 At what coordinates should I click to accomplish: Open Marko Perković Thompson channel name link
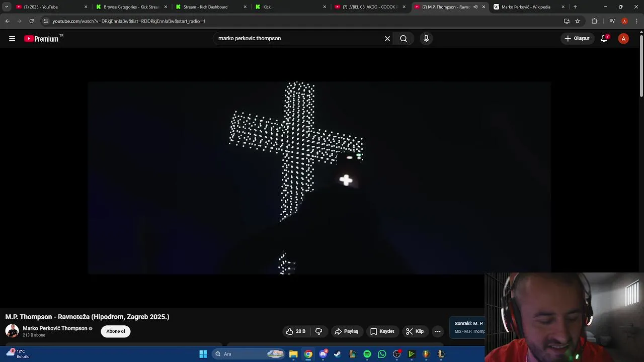(55, 328)
